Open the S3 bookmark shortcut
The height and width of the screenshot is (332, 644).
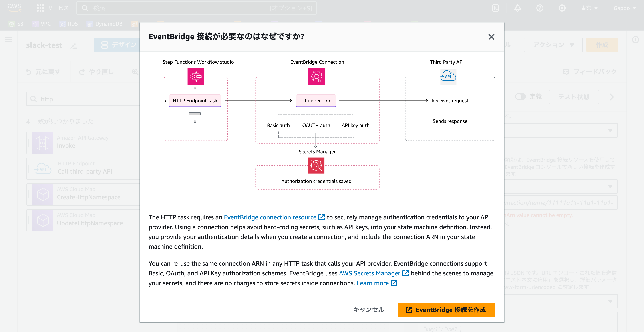[x=16, y=24]
